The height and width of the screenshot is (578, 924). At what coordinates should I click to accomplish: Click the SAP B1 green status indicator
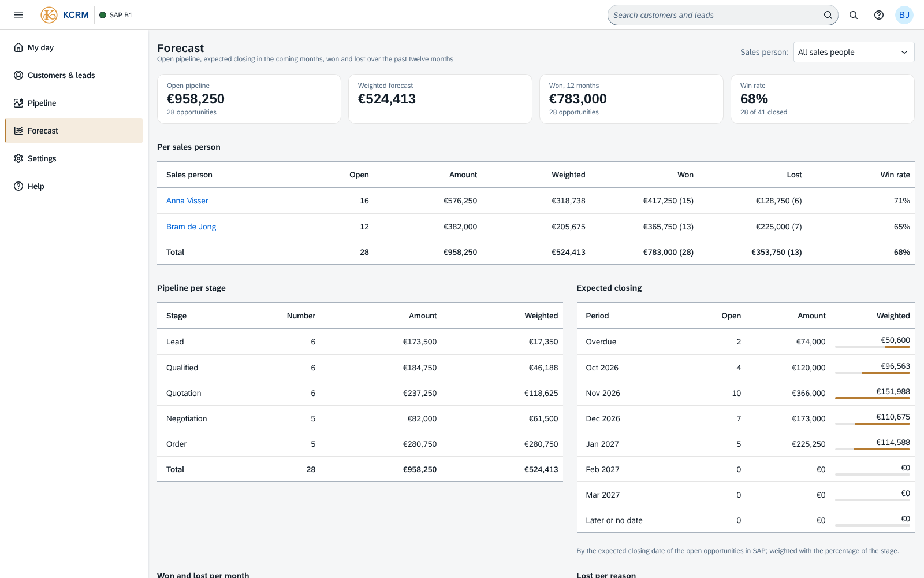[x=103, y=15]
